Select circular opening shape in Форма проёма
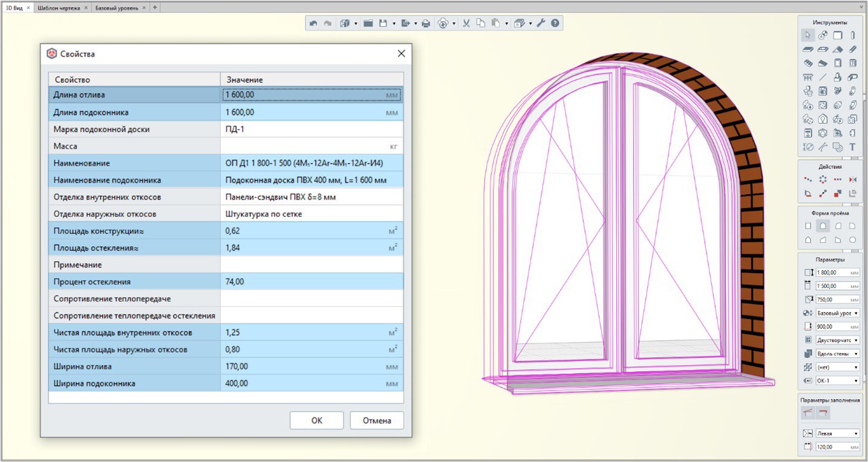Image resolution: width=868 pixels, height=462 pixels. pyautogui.click(x=853, y=240)
